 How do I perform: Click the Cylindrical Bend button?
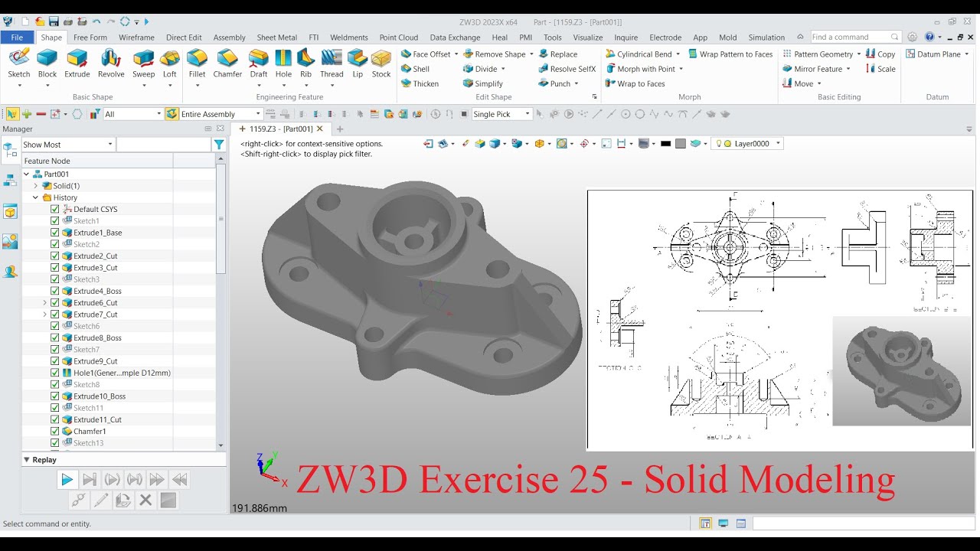(x=639, y=54)
